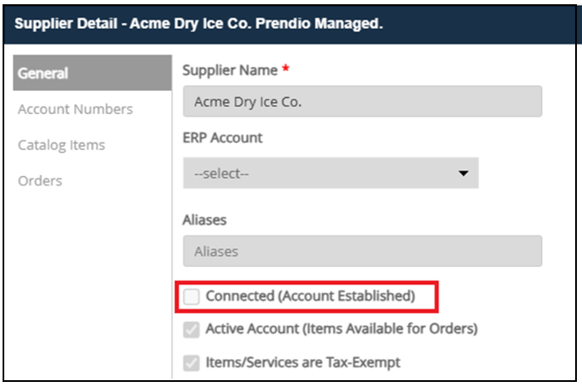Open the Catalog Items tab

(62, 145)
